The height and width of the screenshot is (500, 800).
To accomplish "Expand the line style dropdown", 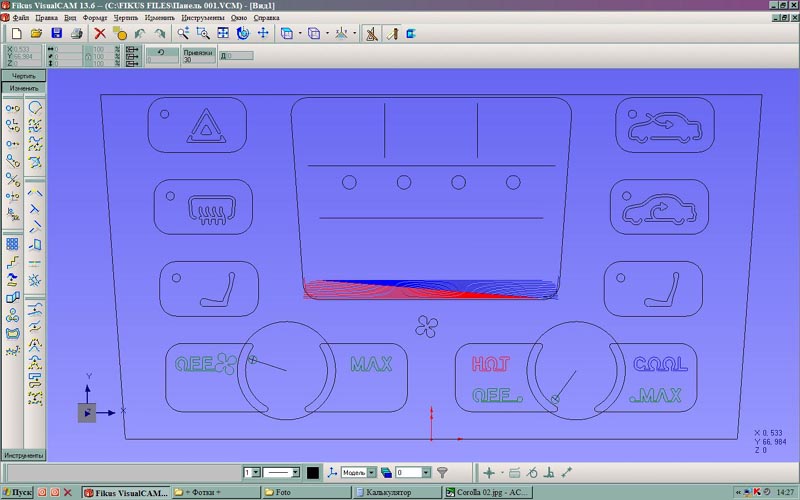I will coord(297,472).
